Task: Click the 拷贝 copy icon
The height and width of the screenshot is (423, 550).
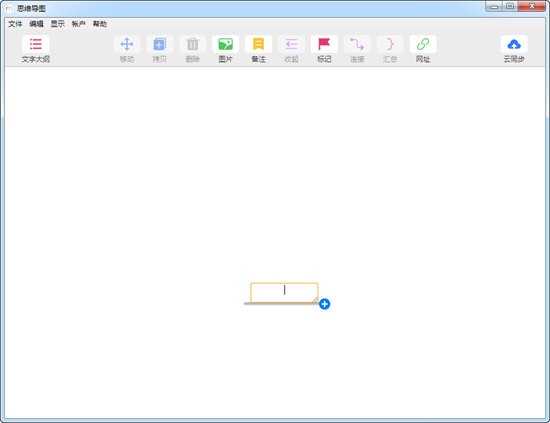Action: [x=160, y=44]
